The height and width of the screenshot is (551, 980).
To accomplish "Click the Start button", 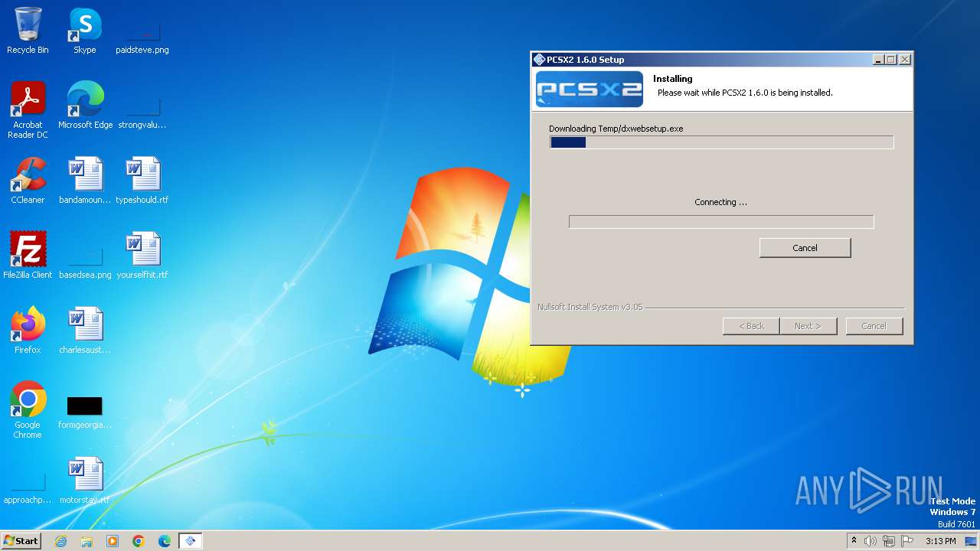I will click(21, 541).
